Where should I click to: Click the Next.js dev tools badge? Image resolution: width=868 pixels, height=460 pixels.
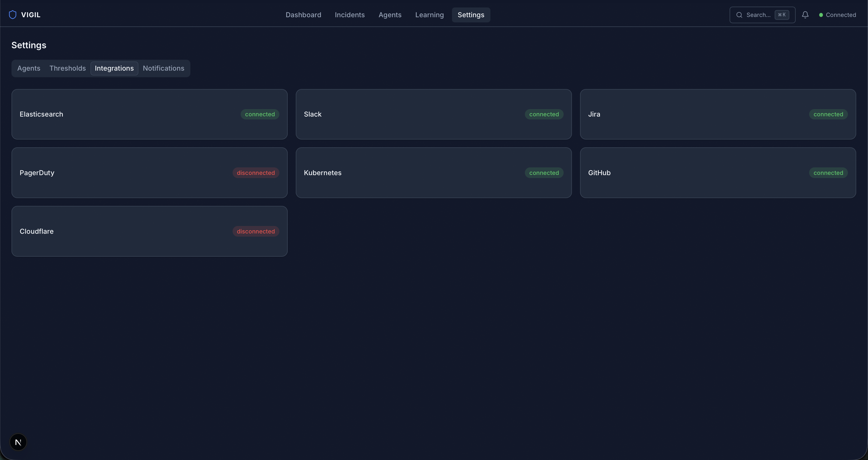click(x=18, y=442)
